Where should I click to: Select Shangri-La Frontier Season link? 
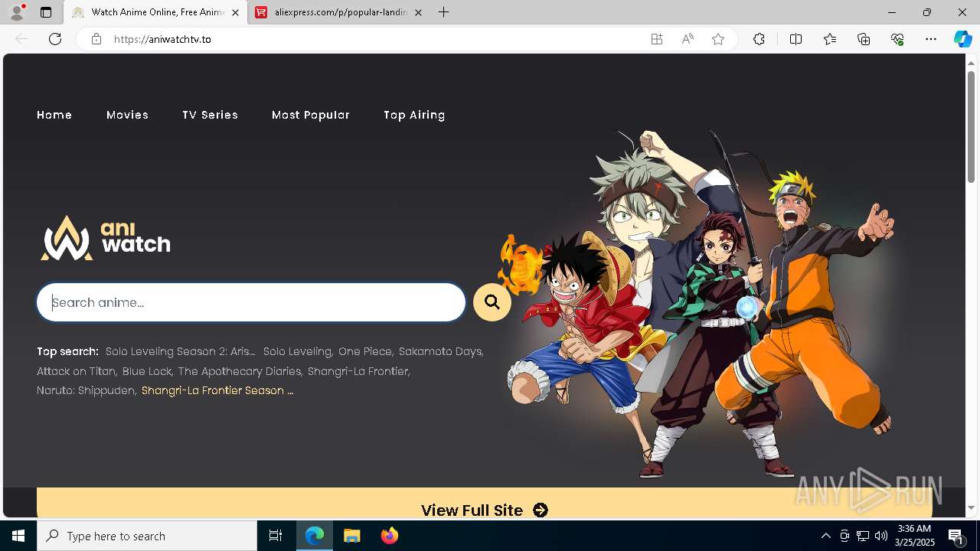click(x=217, y=390)
